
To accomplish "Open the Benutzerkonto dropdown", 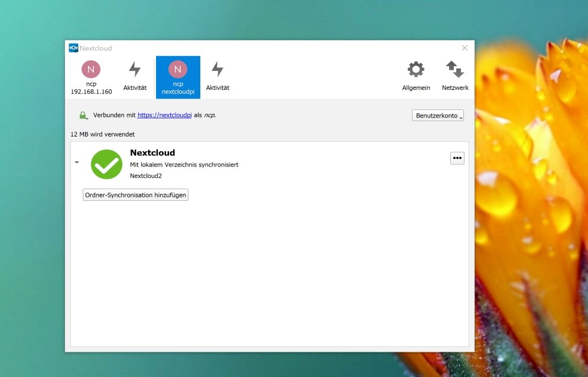I will pyautogui.click(x=438, y=116).
